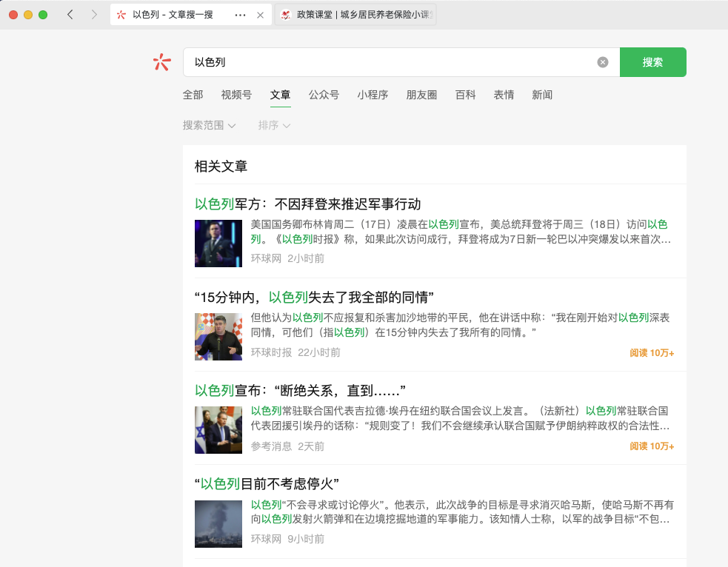The width and height of the screenshot is (728, 567).
Task: Click the red search logo icon
Action: tap(162, 62)
